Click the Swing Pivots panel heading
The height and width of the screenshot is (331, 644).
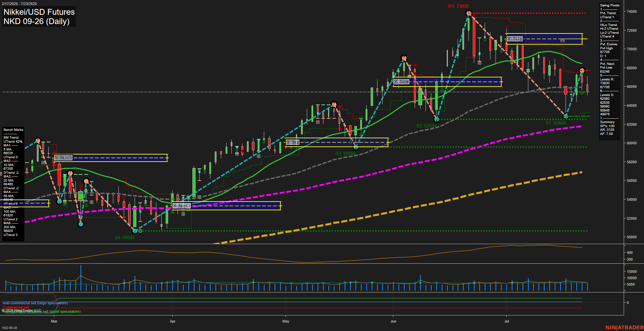tap(610, 5)
